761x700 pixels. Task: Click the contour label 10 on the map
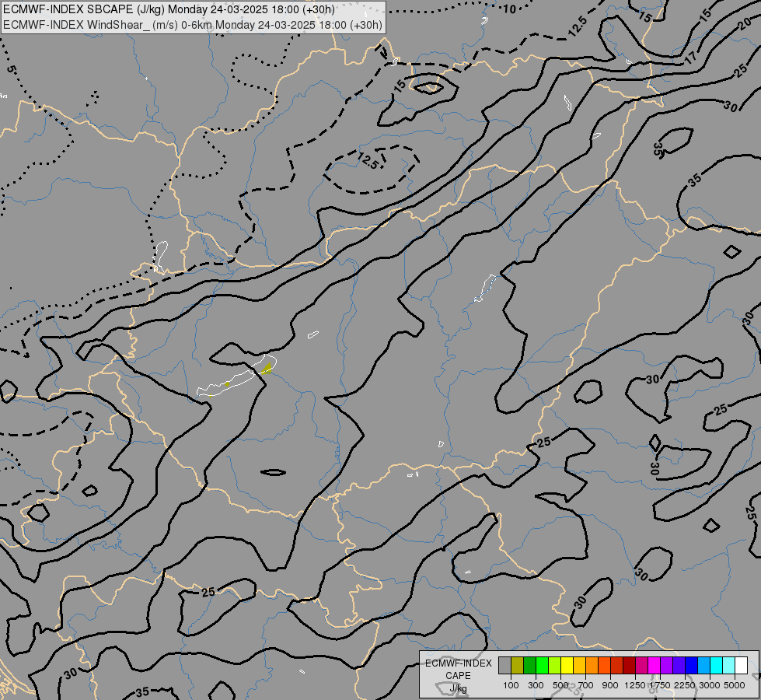[509, 9]
